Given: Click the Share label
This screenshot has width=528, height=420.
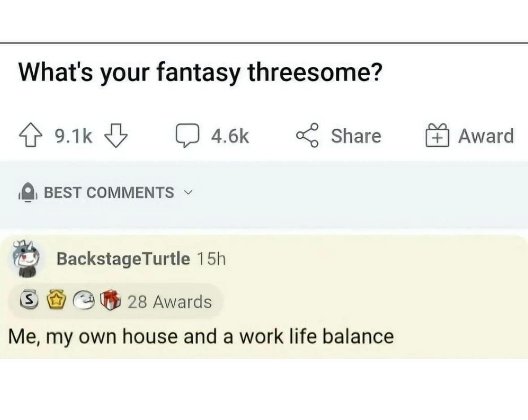Looking at the screenshot, I should [x=356, y=136].
